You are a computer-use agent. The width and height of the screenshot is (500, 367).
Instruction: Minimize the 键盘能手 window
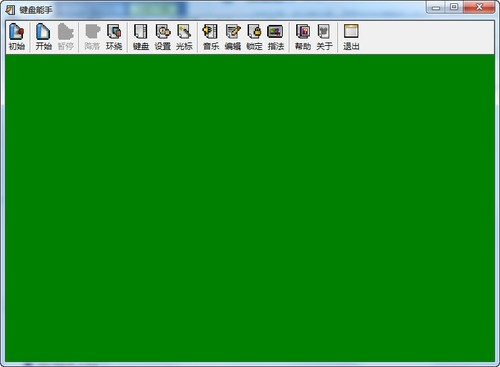click(x=436, y=7)
